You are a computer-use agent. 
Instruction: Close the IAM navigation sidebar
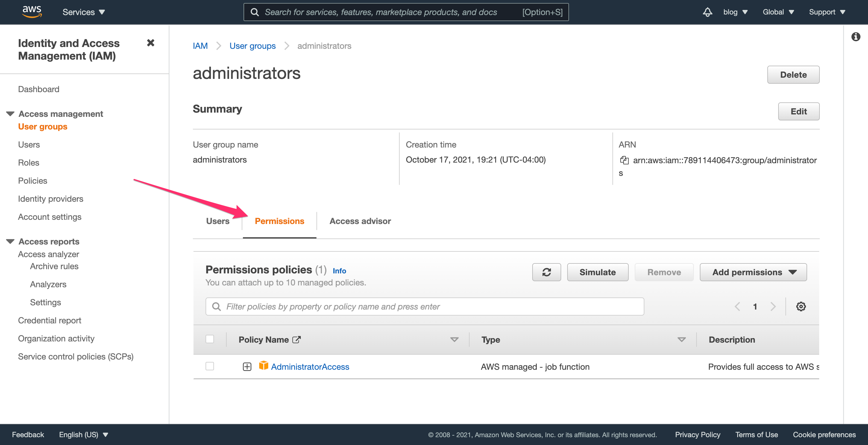[x=151, y=43]
